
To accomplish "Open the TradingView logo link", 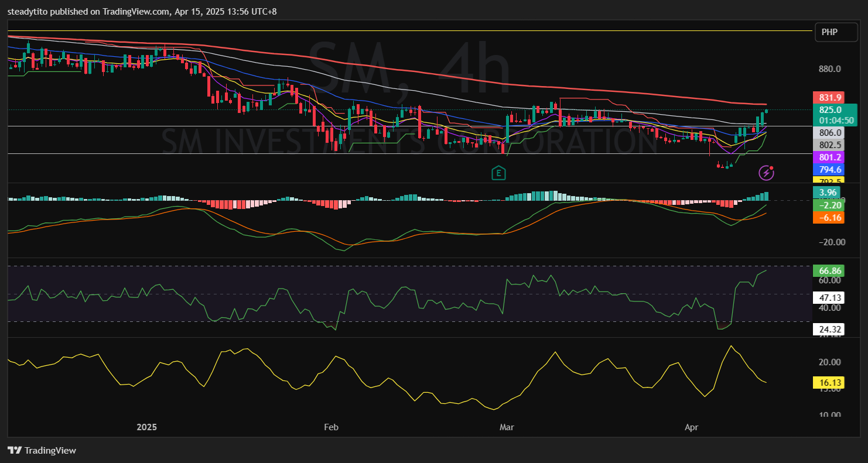I will (x=42, y=450).
